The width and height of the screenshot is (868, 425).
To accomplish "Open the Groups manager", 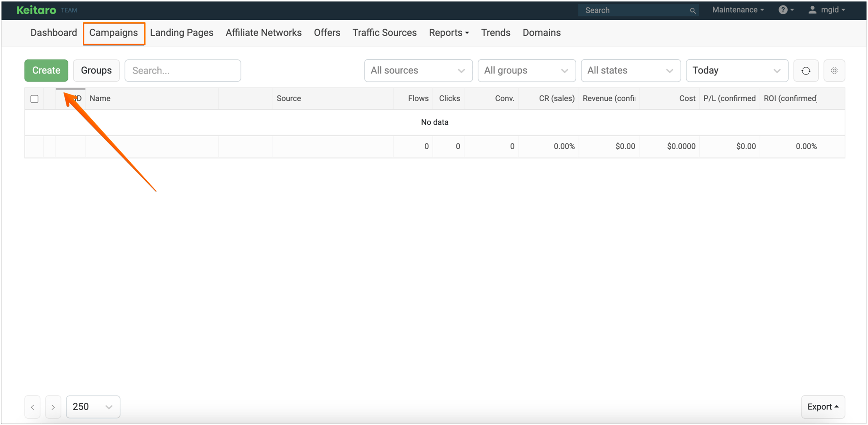I will tap(96, 70).
